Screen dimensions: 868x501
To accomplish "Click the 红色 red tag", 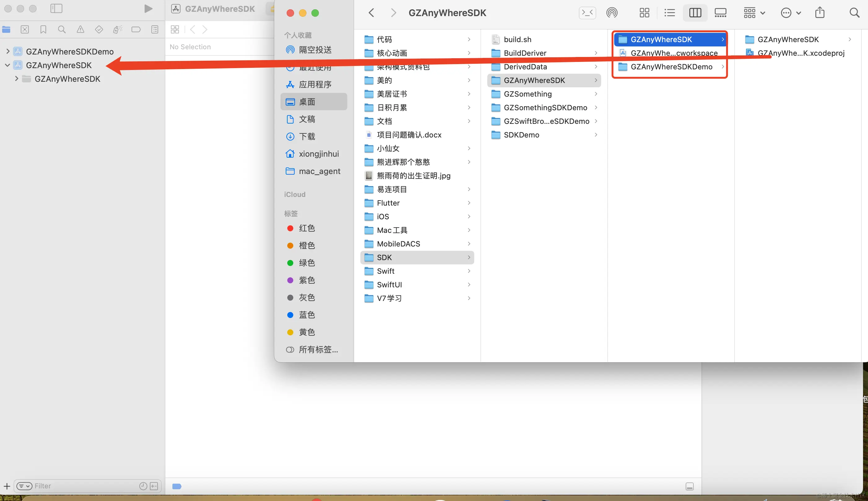I will (307, 228).
